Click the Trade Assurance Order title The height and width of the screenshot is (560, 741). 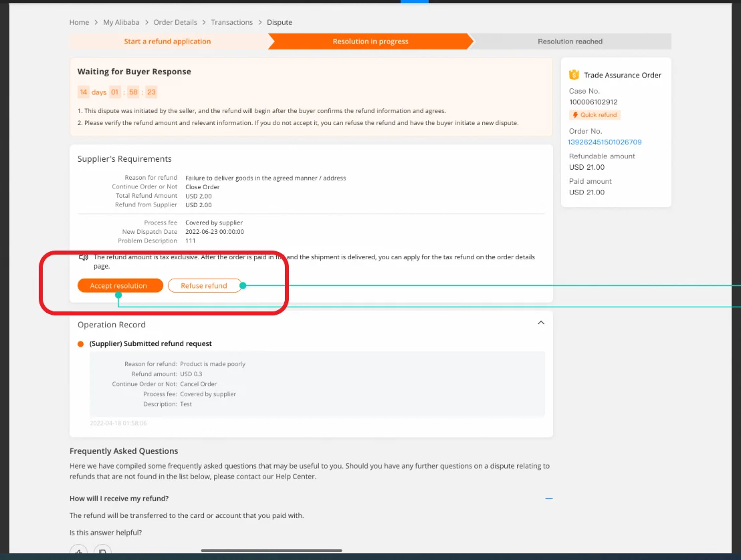point(623,75)
